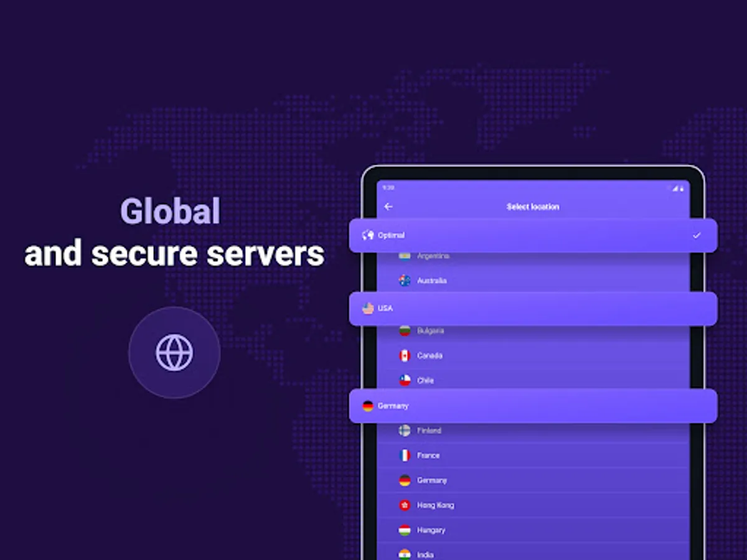Click the Hong Kong flag icon

tap(405, 505)
